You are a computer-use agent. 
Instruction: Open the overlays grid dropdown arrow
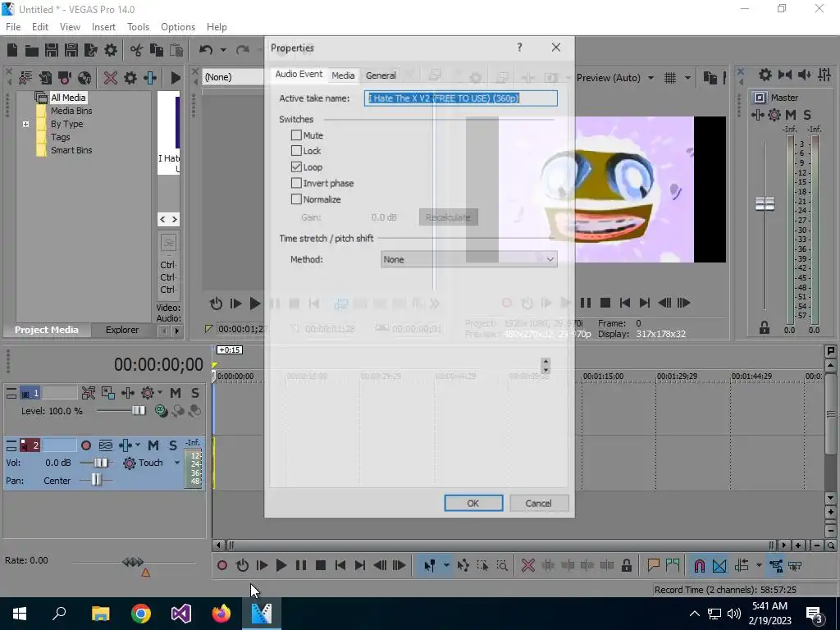click(687, 78)
